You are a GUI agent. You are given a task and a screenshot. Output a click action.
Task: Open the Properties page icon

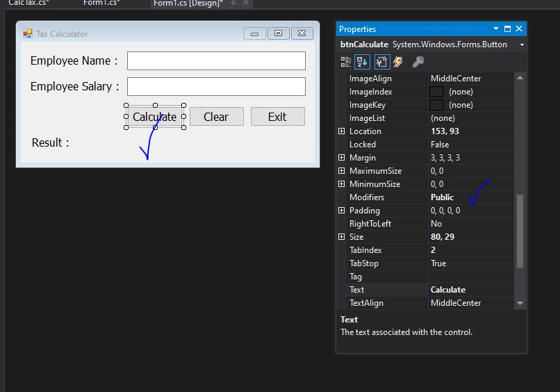point(381,62)
